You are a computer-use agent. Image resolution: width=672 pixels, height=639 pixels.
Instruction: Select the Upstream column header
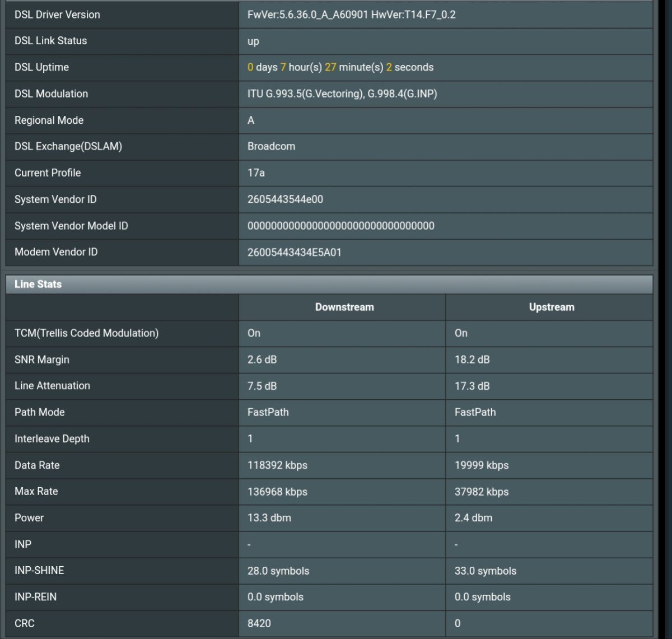551,307
